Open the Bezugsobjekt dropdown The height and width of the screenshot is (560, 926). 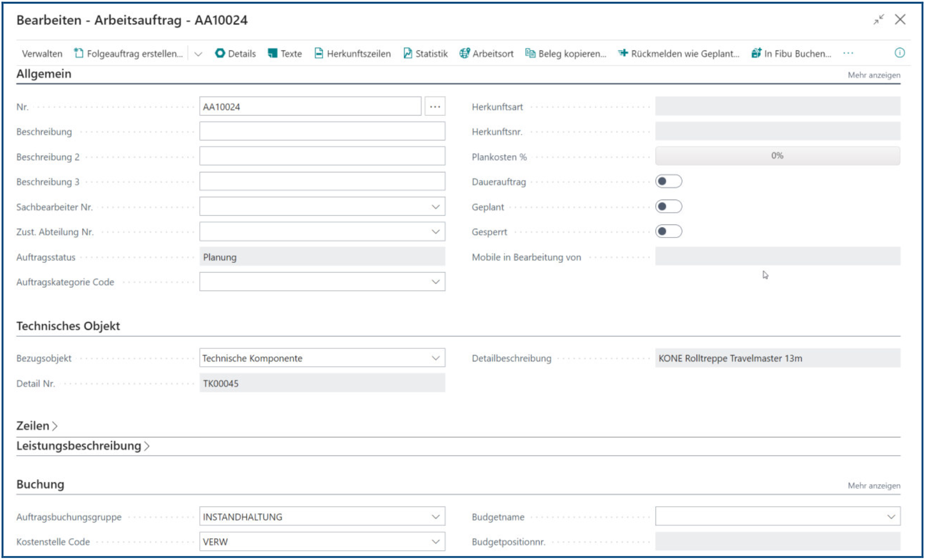435,358
